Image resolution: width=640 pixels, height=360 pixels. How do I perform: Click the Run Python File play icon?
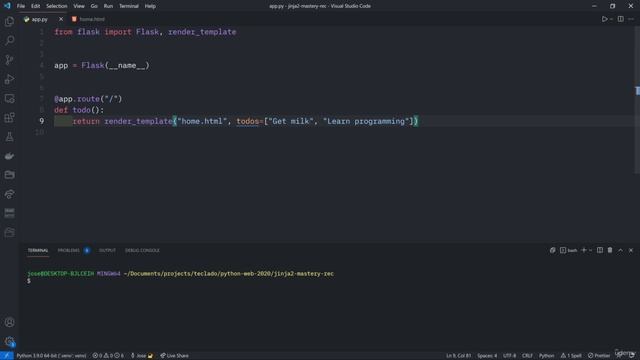point(604,19)
